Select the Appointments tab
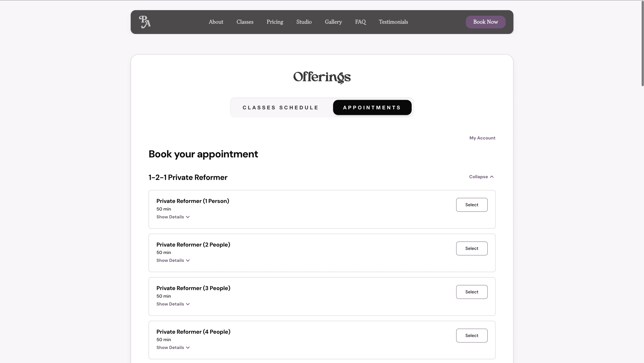Image resolution: width=644 pixels, height=363 pixels. (x=372, y=108)
